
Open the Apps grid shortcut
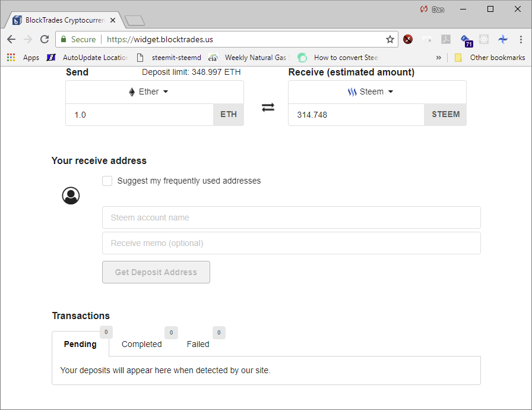coord(23,58)
